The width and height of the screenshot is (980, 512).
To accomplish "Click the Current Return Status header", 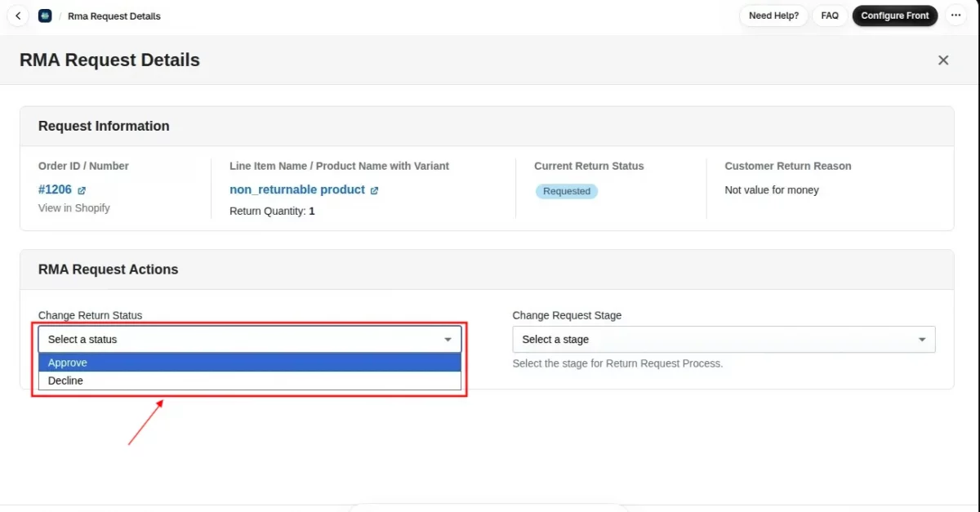I will (589, 166).
